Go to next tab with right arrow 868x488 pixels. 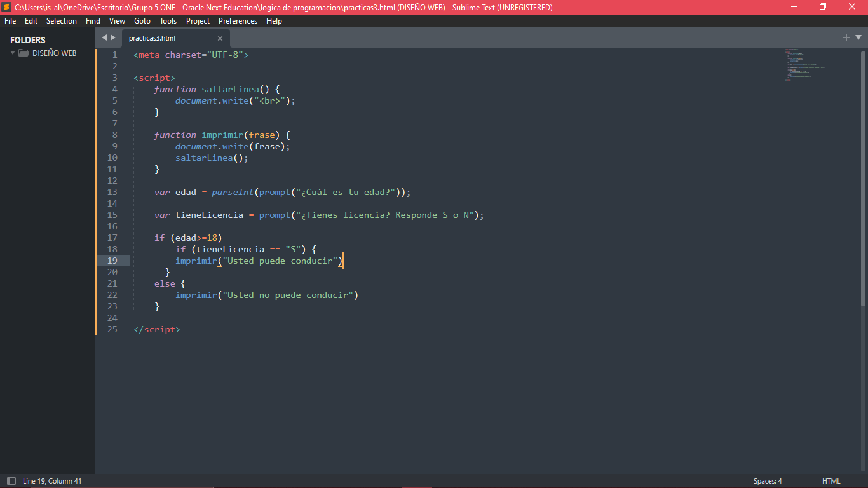point(113,37)
